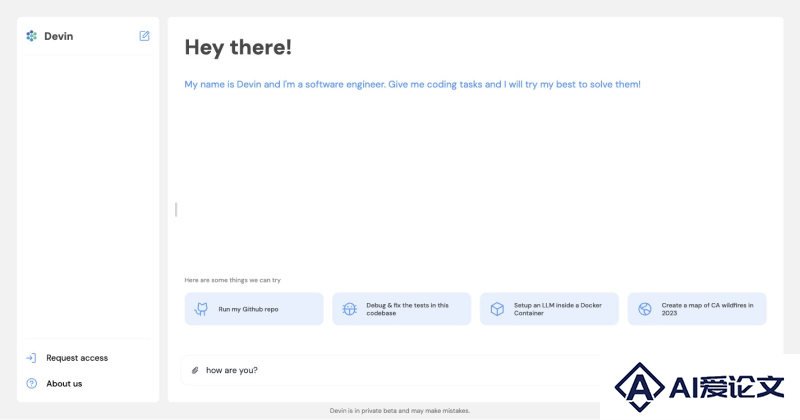Click the Devin title in the sidebar
800x420 pixels.
59,36
